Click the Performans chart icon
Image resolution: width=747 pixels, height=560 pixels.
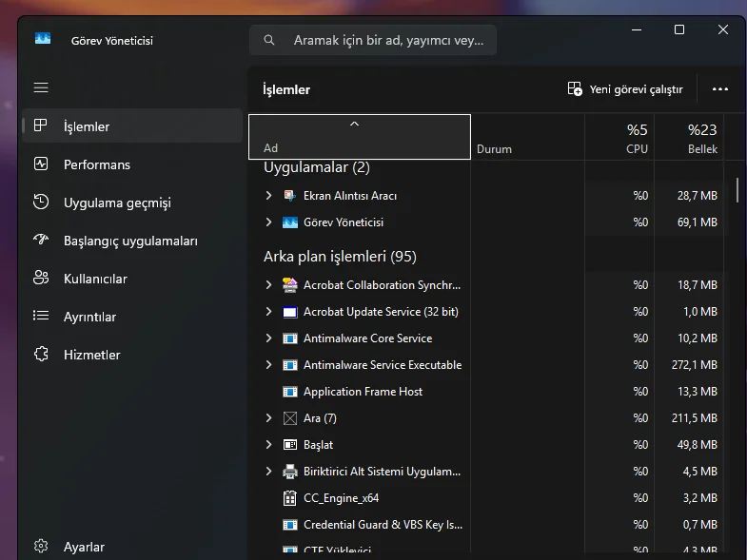(41, 164)
